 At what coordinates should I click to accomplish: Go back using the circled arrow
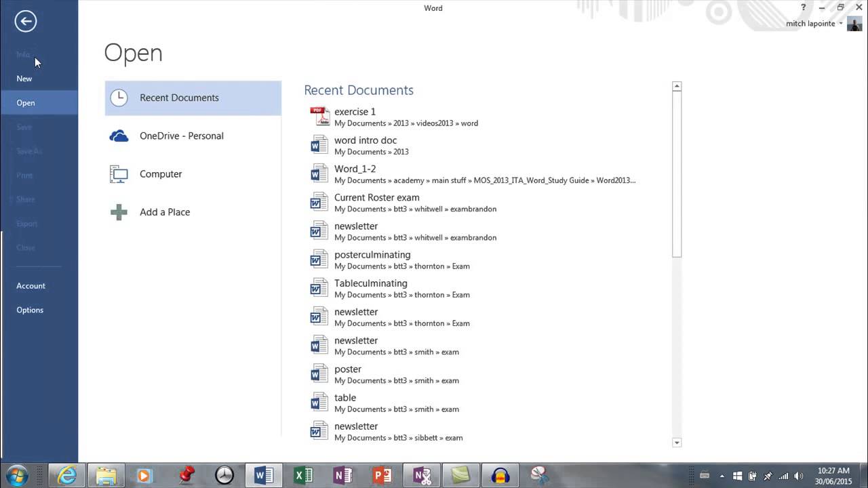(25, 21)
